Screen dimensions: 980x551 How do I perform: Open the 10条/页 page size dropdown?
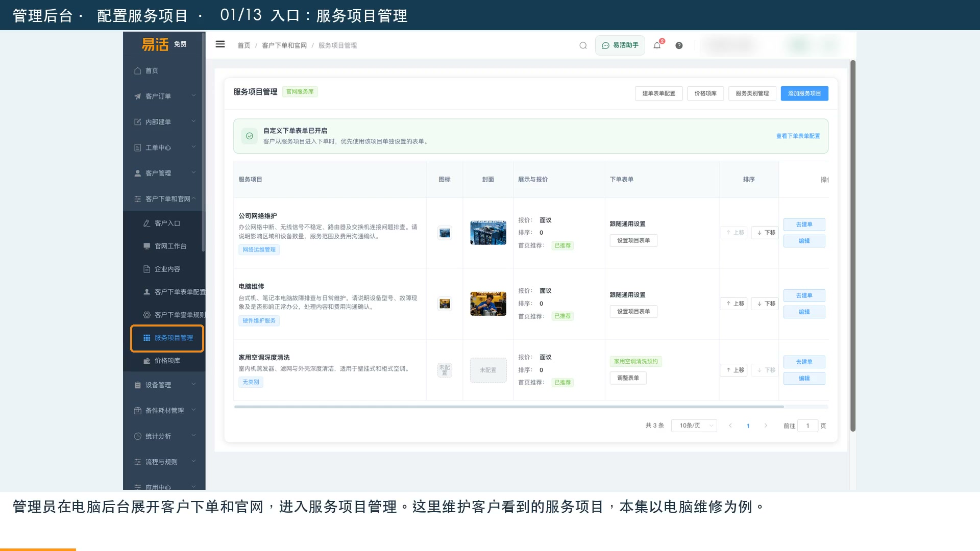pyautogui.click(x=694, y=425)
